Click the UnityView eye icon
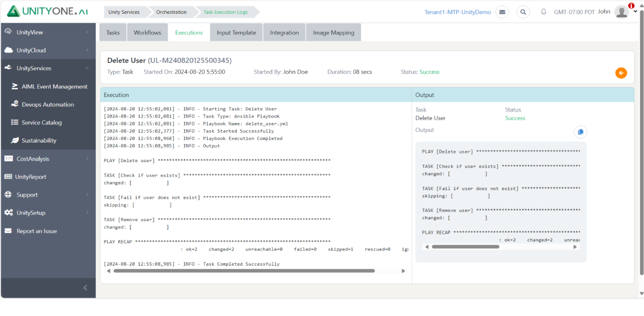Screen dimensions: 644x316 (8, 31)
